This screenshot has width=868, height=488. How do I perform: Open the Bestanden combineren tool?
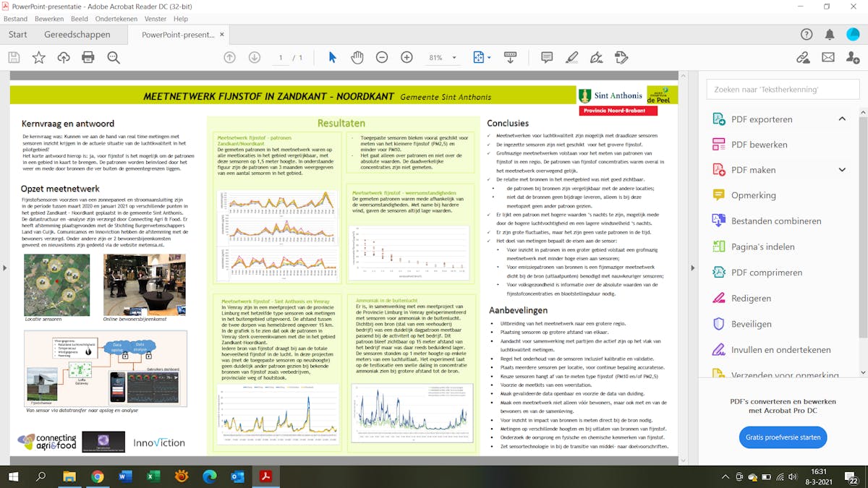(776, 221)
